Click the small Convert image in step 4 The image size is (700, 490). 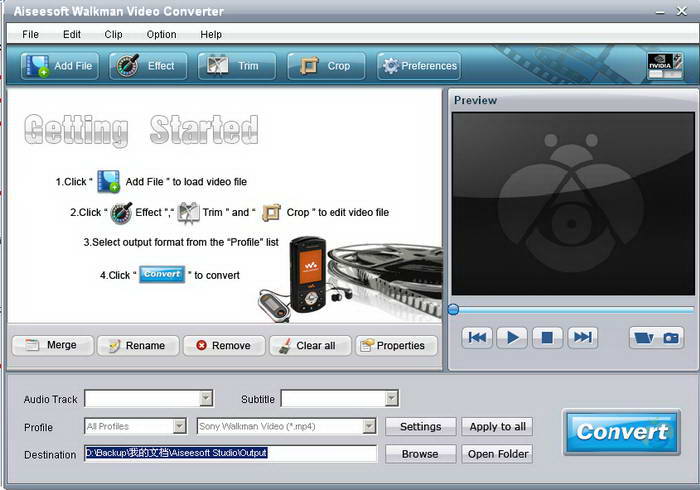click(x=162, y=274)
